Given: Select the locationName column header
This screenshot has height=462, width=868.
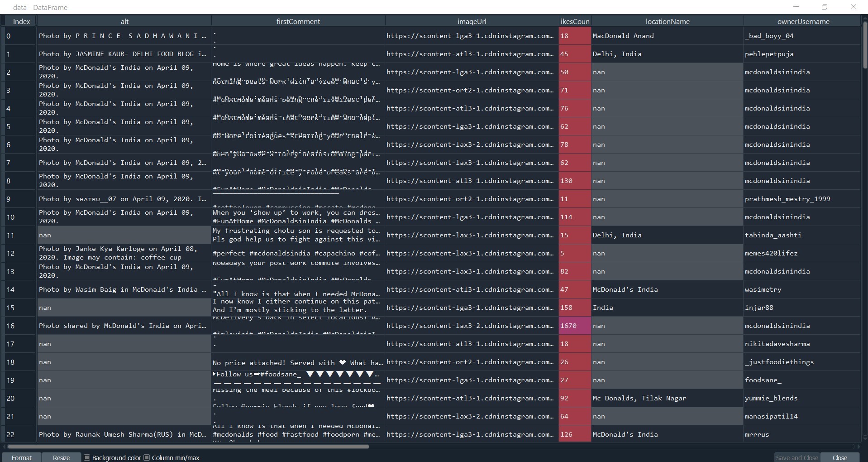Looking at the screenshot, I should (668, 21).
